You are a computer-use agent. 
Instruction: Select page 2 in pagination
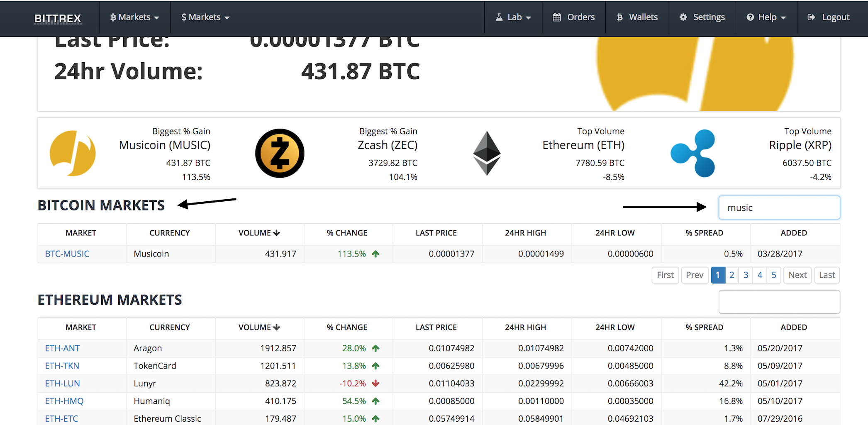(732, 275)
